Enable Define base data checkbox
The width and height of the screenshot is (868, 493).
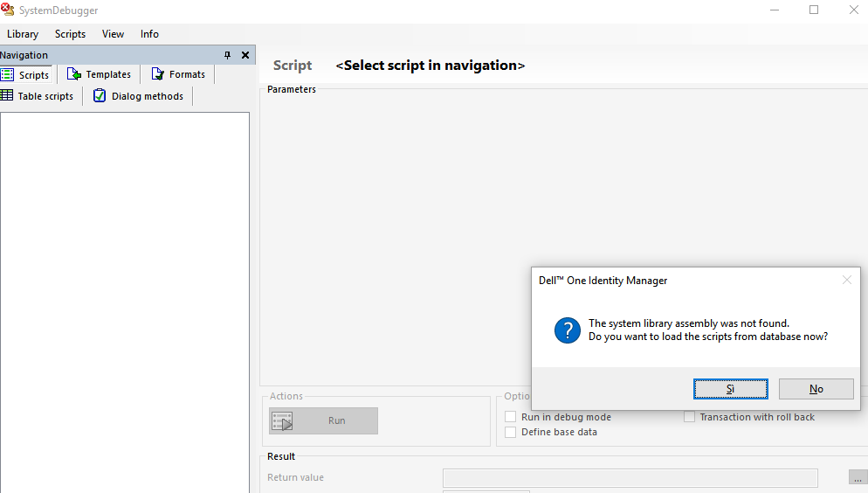coord(510,432)
